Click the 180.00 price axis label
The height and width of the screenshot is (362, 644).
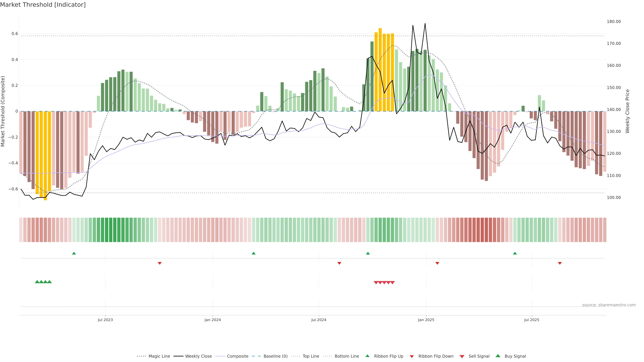pyautogui.click(x=614, y=22)
